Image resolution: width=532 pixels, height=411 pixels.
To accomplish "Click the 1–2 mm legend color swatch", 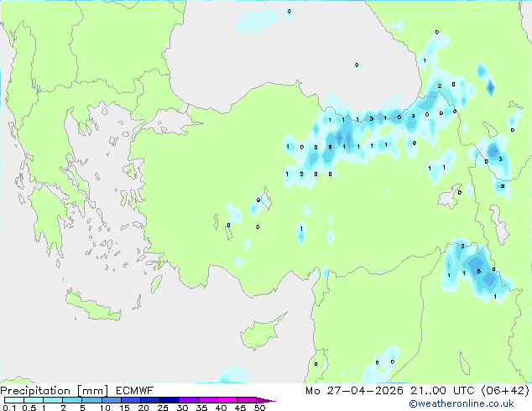I will [x=53, y=400].
